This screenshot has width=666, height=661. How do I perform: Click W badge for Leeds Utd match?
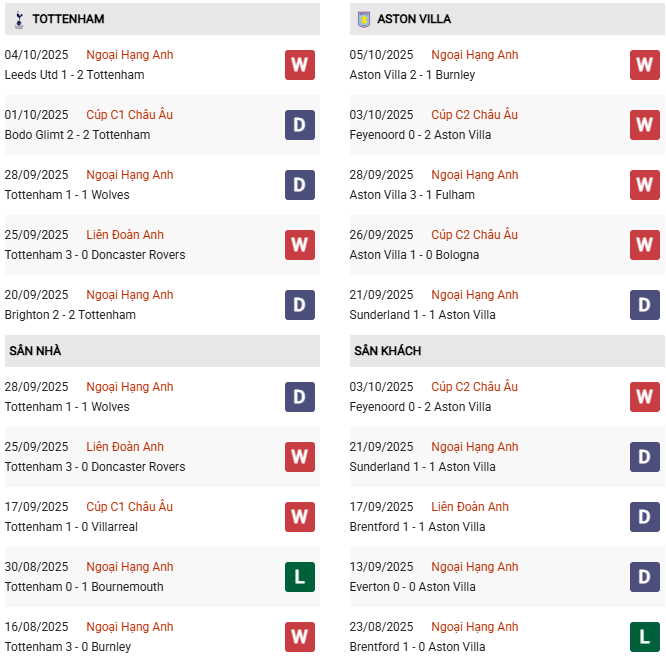299,65
